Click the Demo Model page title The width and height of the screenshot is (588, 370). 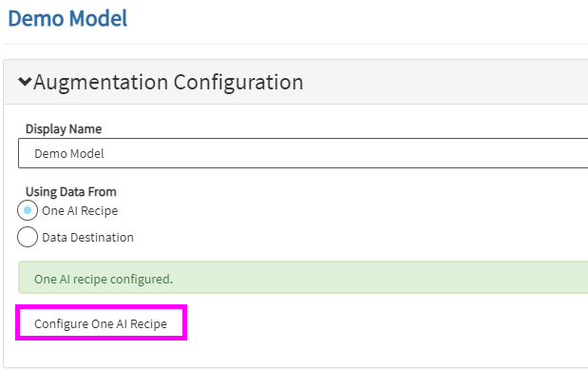click(67, 18)
